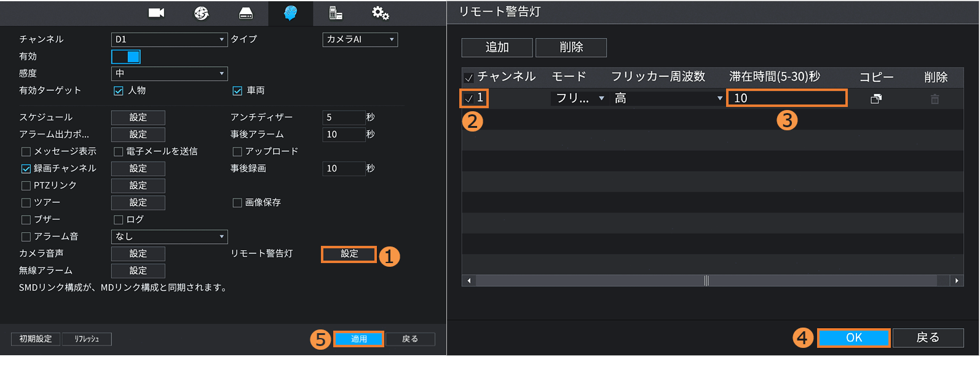980x370 pixels.
Task: Click the 滞在時間 input field
Action: tap(786, 98)
